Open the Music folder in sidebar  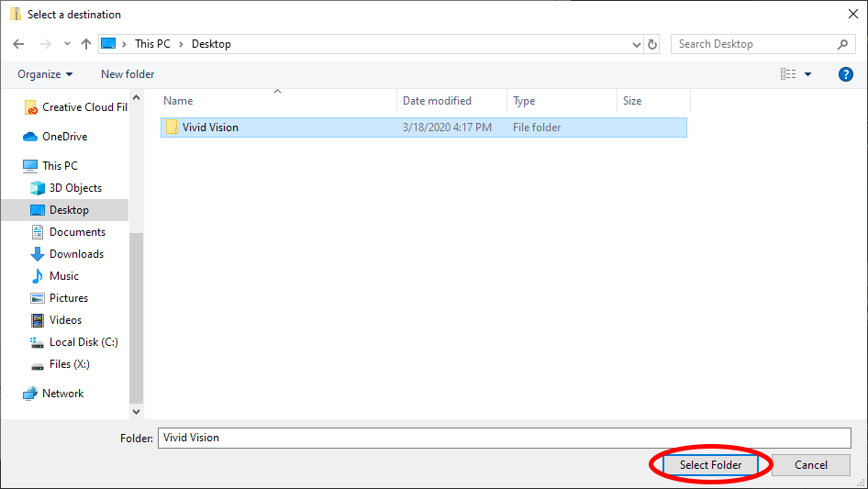click(x=55, y=276)
